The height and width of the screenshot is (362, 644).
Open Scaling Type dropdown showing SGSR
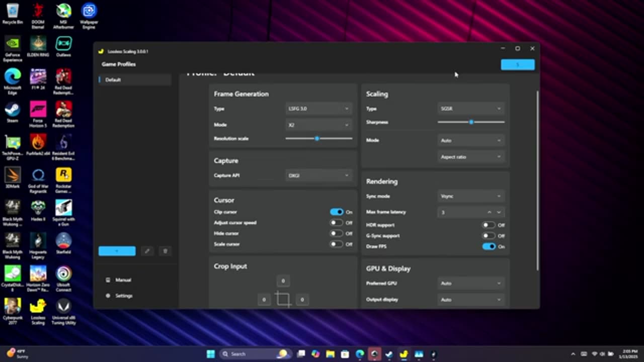click(x=471, y=109)
